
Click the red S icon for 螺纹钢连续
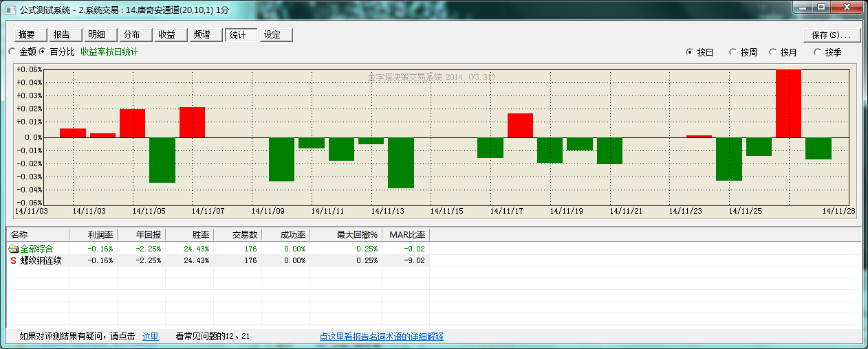(13, 260)
